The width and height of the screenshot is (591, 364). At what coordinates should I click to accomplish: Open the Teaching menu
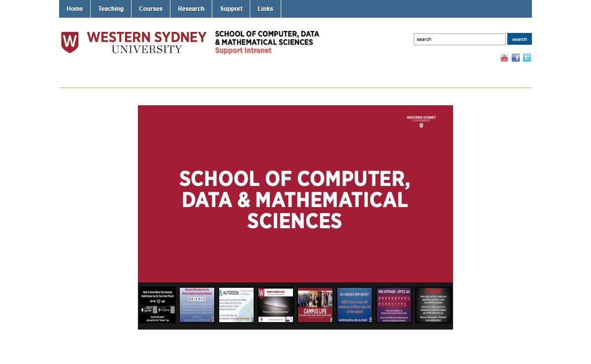pyautogui.click(x=111, y=9)
